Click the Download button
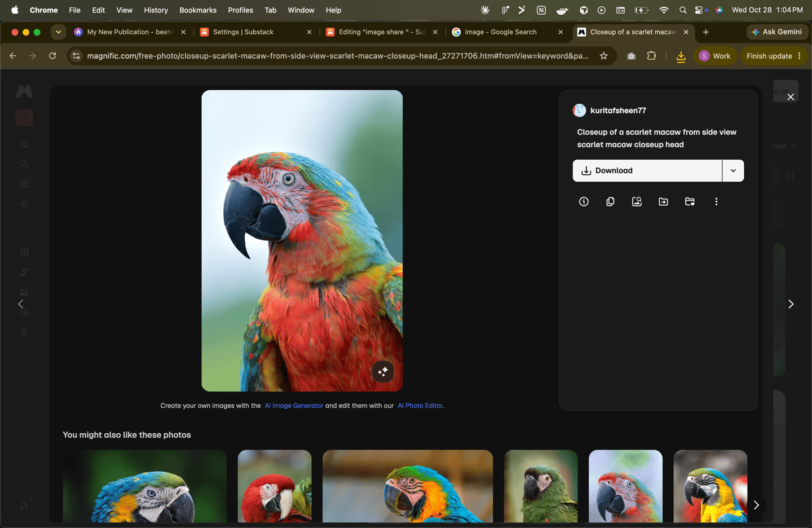Image resolution: width=812 pixels, height=528 pixels. 647,170
